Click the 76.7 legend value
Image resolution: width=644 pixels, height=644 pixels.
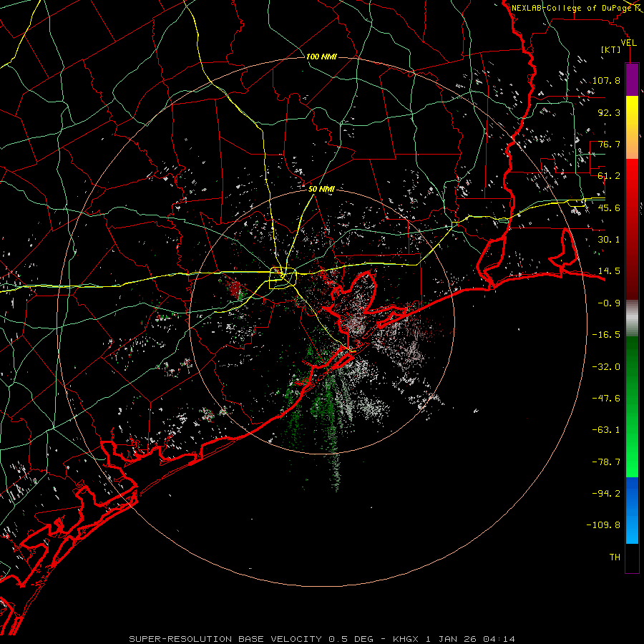coord(609,144)
